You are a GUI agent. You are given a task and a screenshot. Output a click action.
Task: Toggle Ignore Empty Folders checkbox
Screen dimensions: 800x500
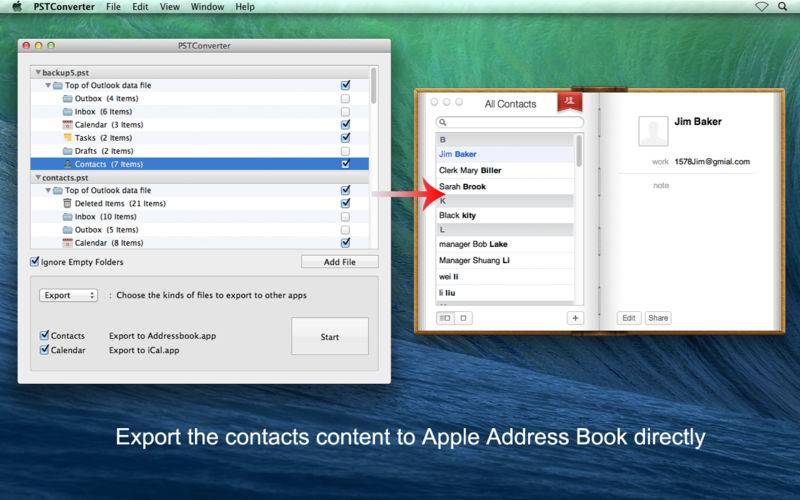[x=34, y=262]
